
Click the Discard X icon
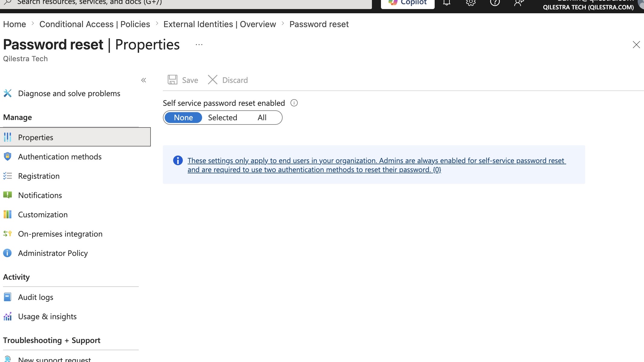click(213, 80)
